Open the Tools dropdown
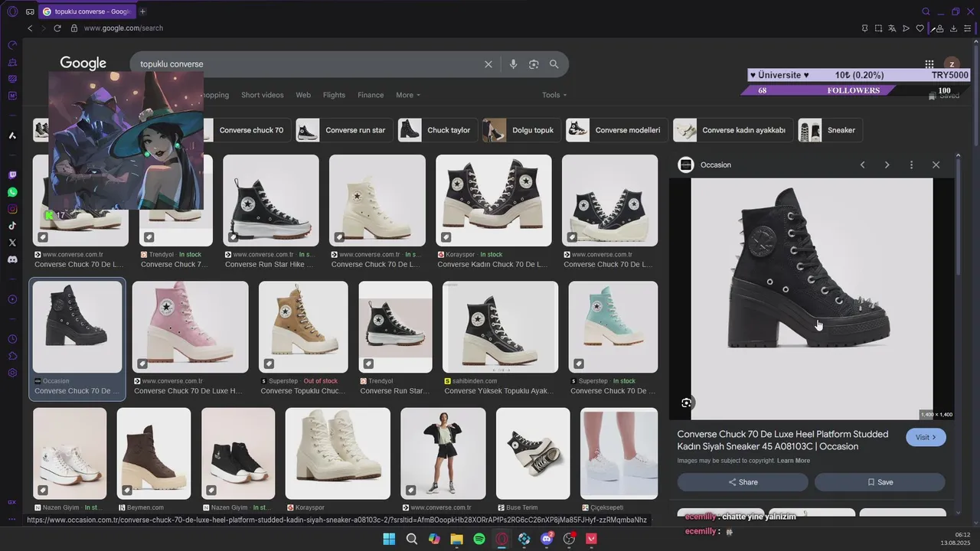The width and height of the screenshot is (980, 551). [554, 95]
